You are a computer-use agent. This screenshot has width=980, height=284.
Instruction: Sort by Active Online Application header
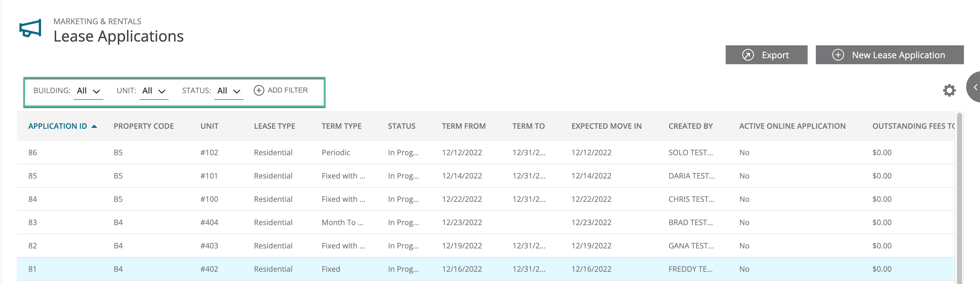coord(792,126)
